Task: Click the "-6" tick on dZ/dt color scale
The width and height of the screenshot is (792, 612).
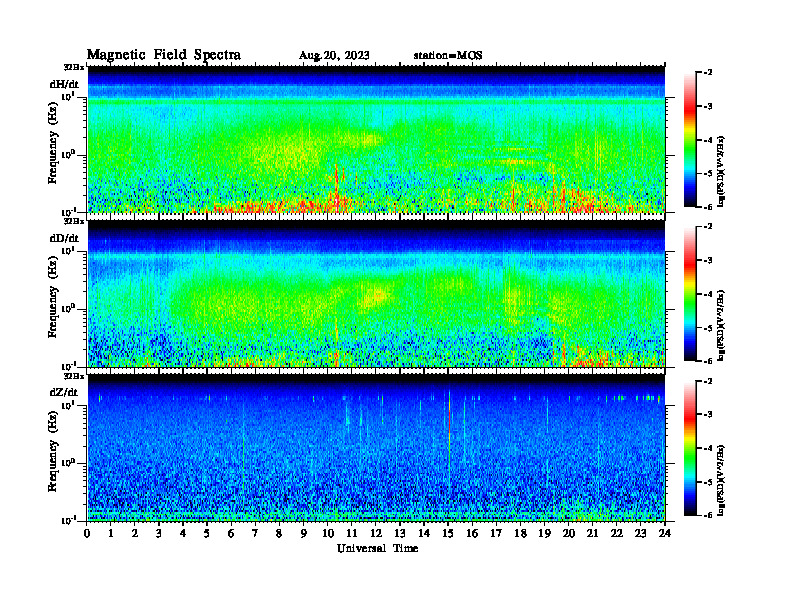Action: [x=708, y=516]
